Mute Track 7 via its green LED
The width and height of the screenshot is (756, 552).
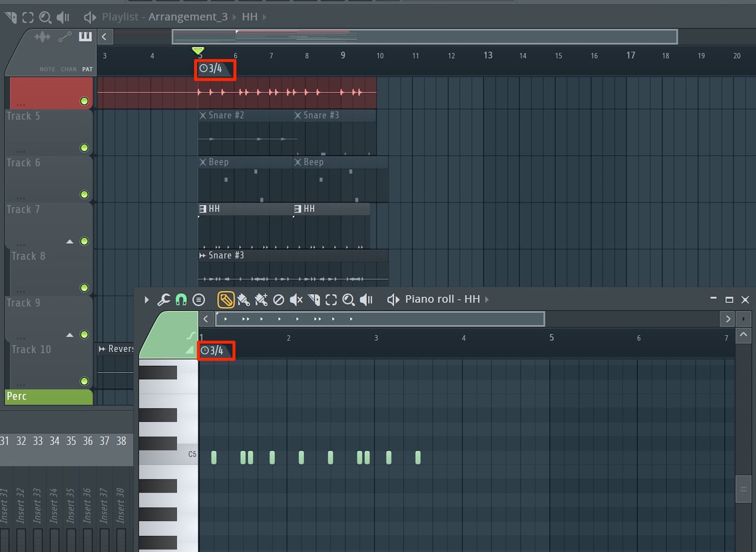84,241
